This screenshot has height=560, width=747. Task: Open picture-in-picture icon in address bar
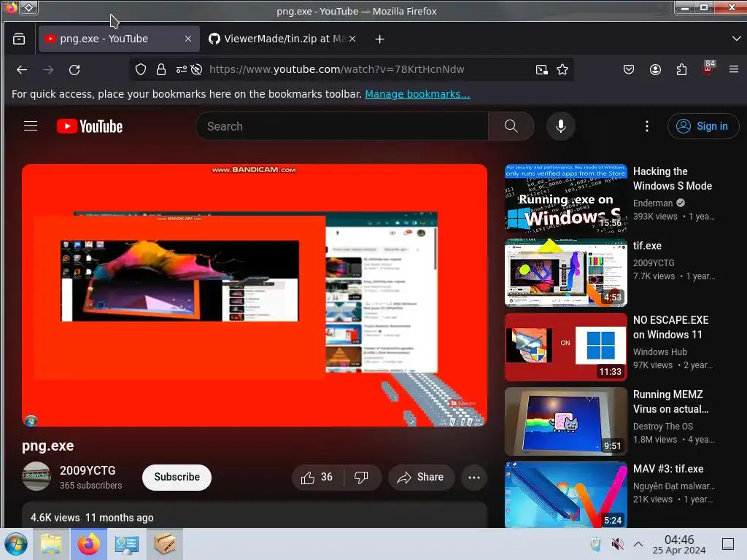coord(542,69)
